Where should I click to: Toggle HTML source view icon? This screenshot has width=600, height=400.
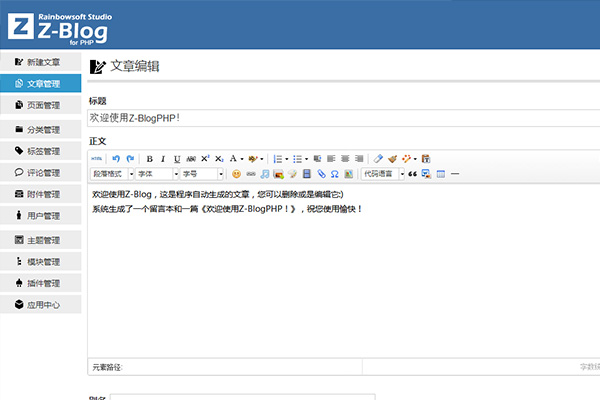point(97,158)
